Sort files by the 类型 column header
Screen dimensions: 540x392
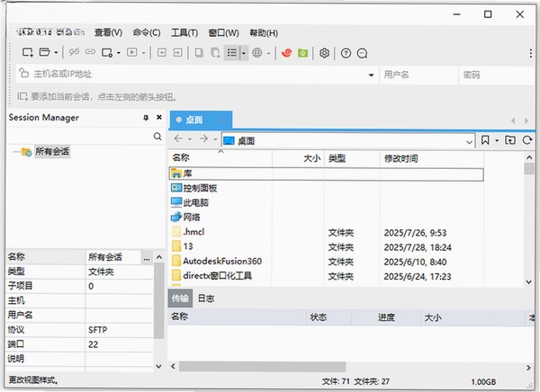click(352, 158)
